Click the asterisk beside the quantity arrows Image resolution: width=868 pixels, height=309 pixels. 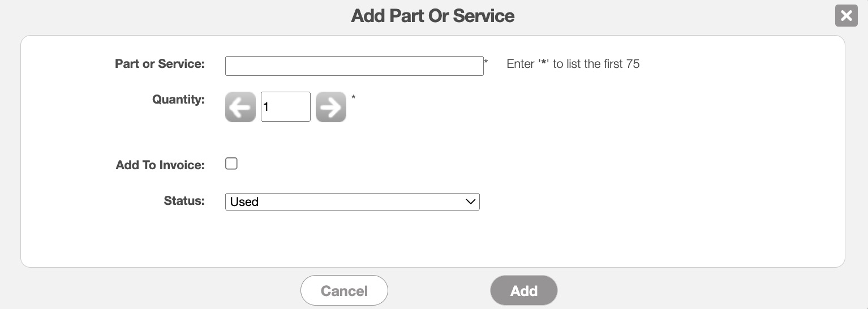click(x=354, y=98)
